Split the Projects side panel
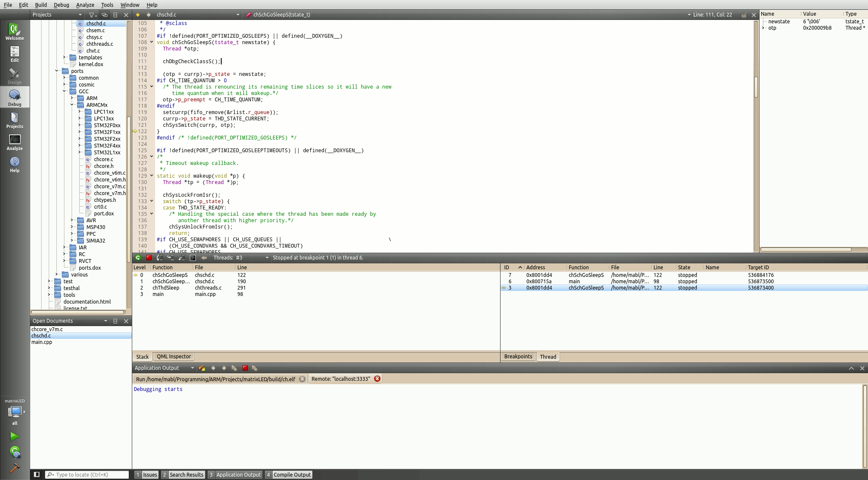868x480 pixels. [x=115, y=15]
